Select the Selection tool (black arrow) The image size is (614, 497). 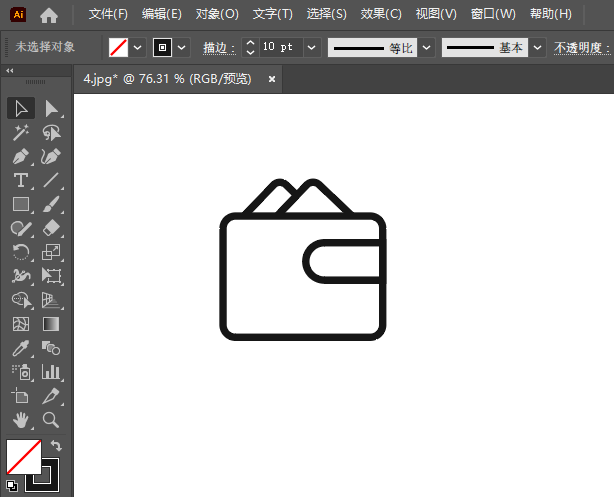click(21, 108)
